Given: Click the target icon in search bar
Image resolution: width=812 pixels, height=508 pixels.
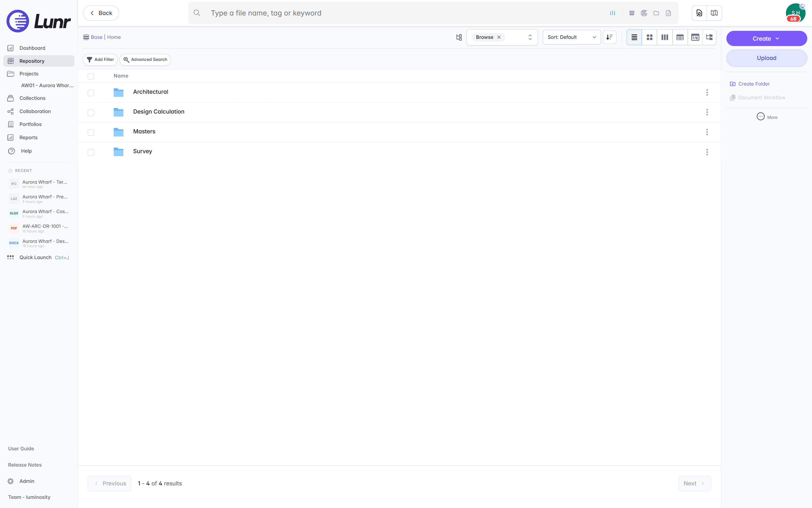Looking at the screenshot, I should [644, 13].
